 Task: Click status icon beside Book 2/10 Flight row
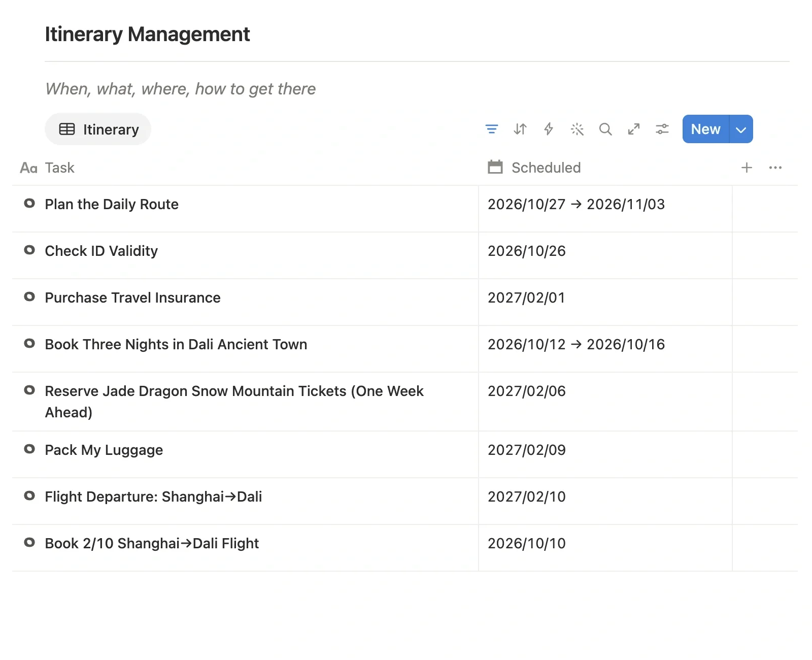[29, 542]
